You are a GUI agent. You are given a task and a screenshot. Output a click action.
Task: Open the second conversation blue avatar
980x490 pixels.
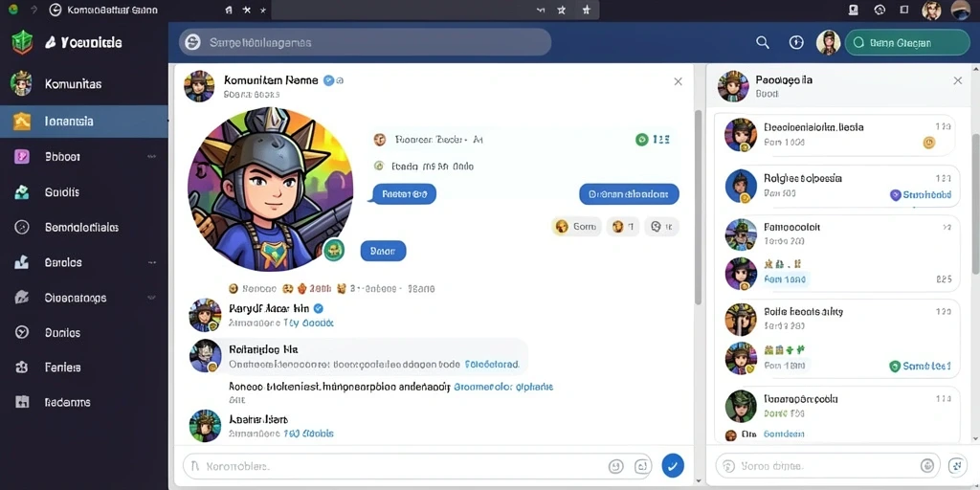[741, 186]
